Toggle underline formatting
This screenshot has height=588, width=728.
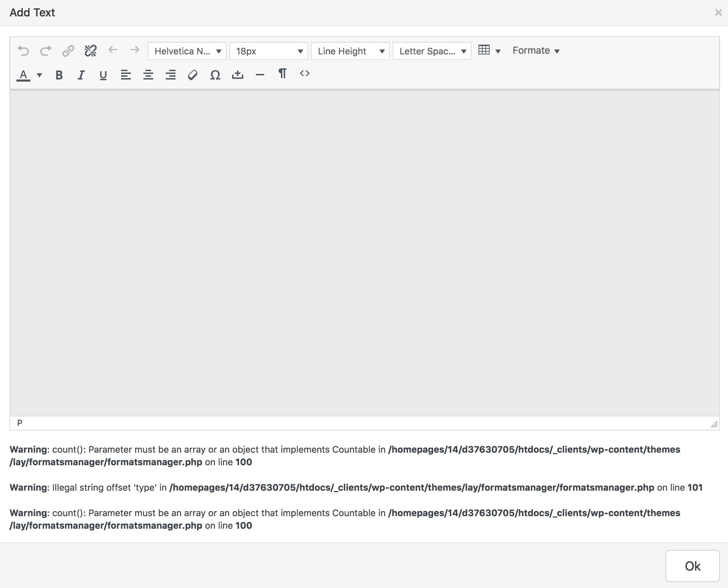point(103,75)
